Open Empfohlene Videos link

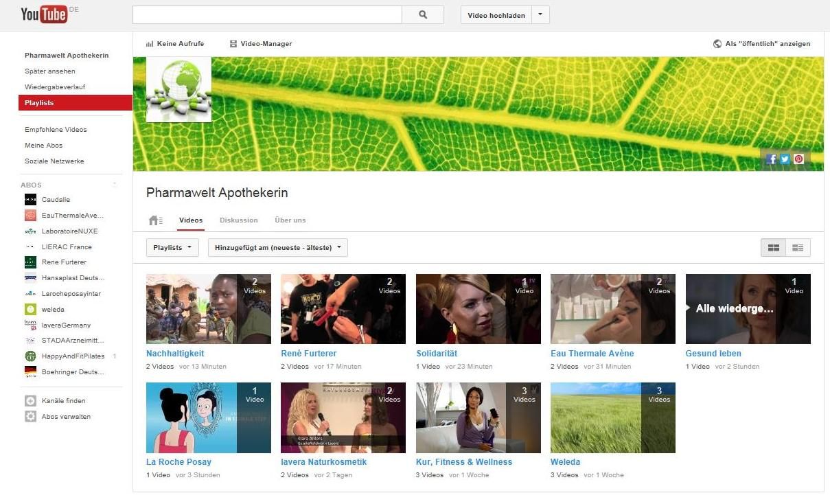[x=56, y=130]
